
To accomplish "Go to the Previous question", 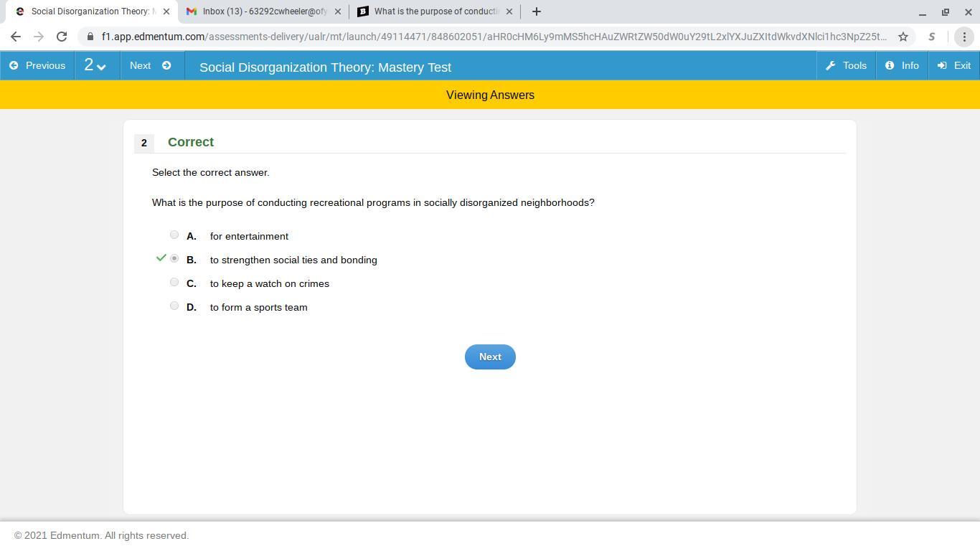I will [37, 65].
